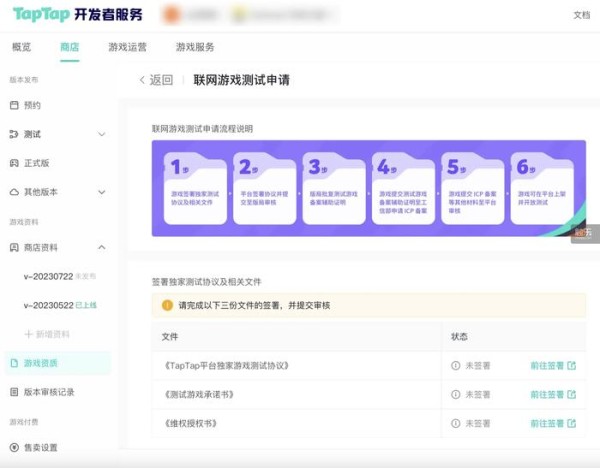Click the 售卖设置 coin icon
Viewport: 600px width, 468px height.
[14, 447]
